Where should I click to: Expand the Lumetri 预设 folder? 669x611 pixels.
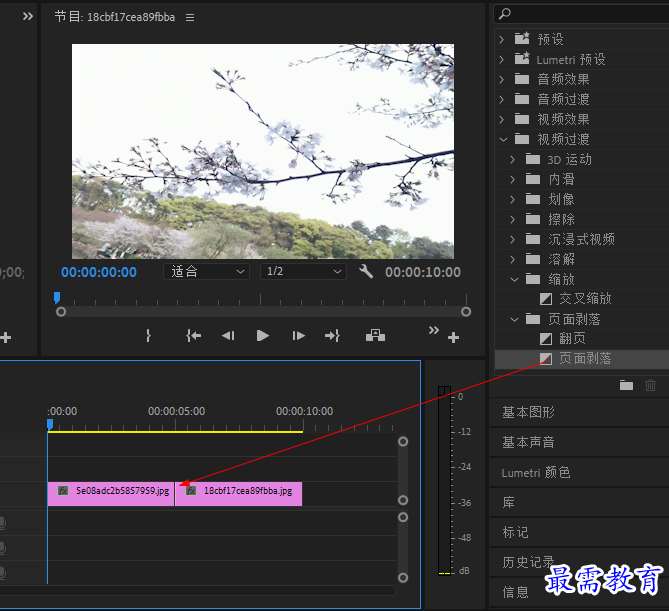[502, 59]
